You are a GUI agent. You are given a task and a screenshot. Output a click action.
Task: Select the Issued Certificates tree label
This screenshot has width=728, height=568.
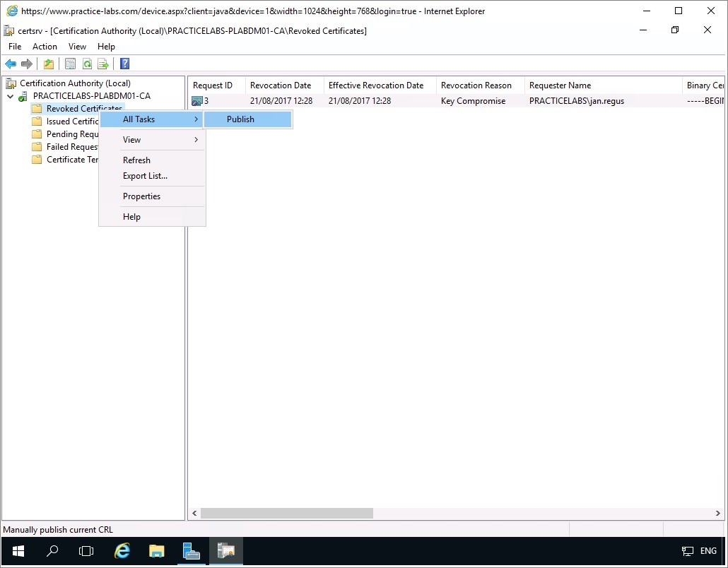(72, 122)
